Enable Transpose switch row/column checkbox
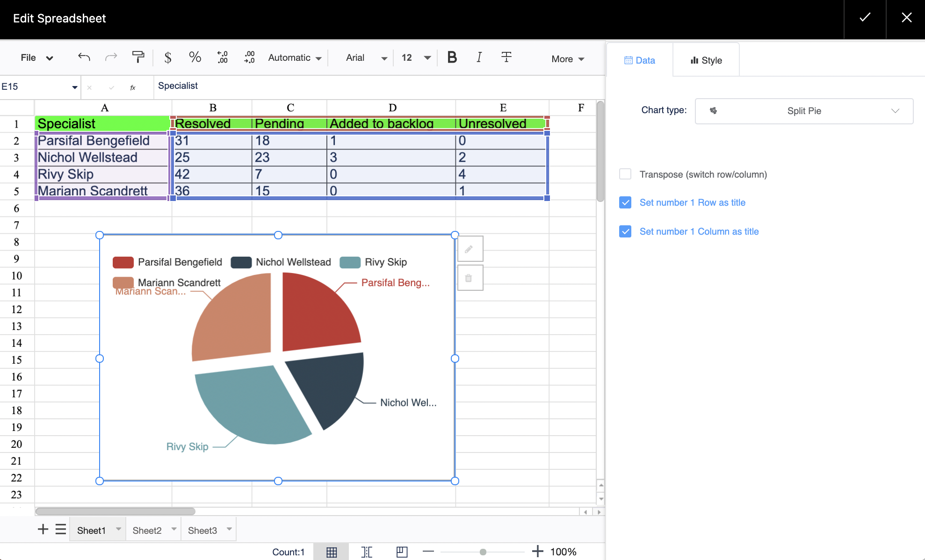925x560 pixels. (625, 174)
